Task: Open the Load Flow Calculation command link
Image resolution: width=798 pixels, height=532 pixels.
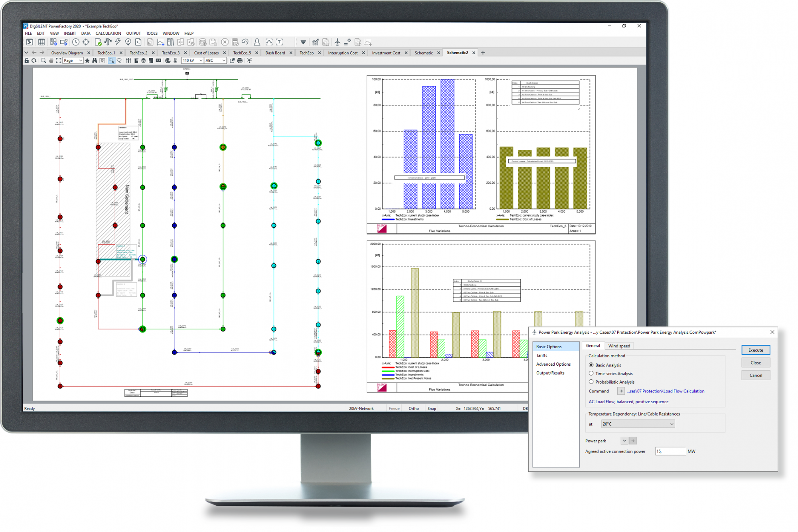Action: 665,391
